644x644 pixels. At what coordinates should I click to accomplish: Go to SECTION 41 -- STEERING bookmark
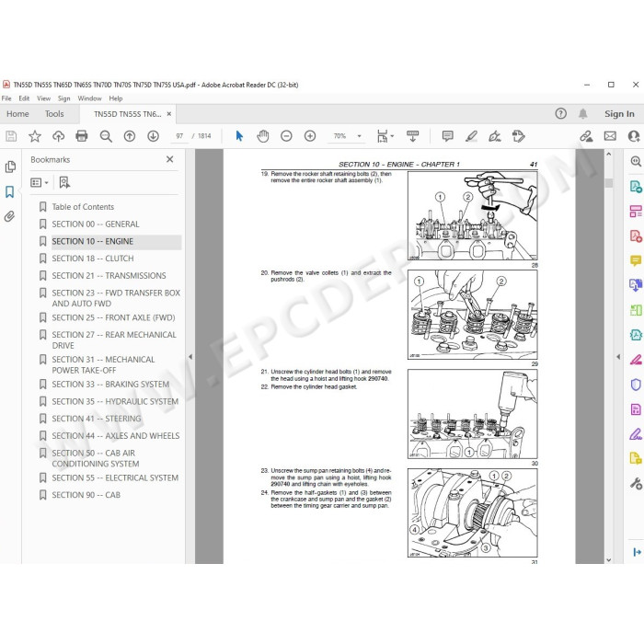coord(96,419)
